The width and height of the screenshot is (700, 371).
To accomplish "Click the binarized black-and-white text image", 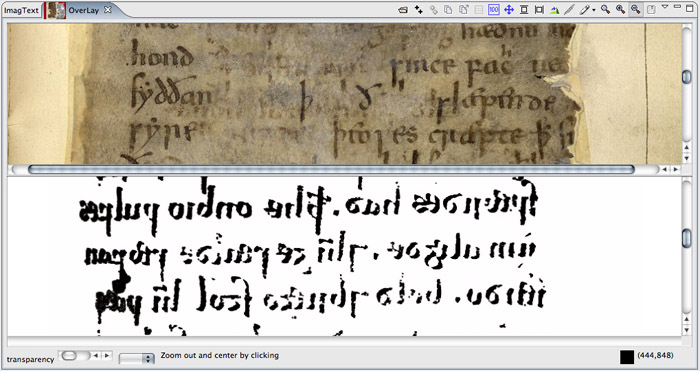I will 344,256.
